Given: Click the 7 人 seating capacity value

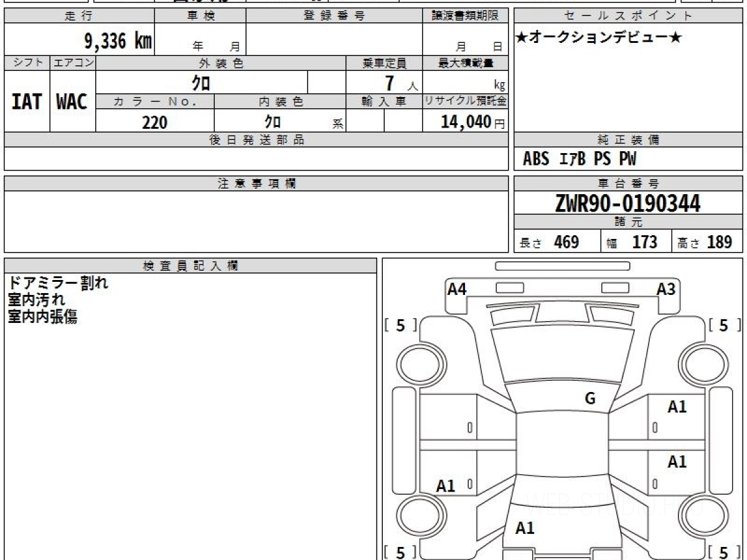Looking at the screenshot, I should [400, 83].
